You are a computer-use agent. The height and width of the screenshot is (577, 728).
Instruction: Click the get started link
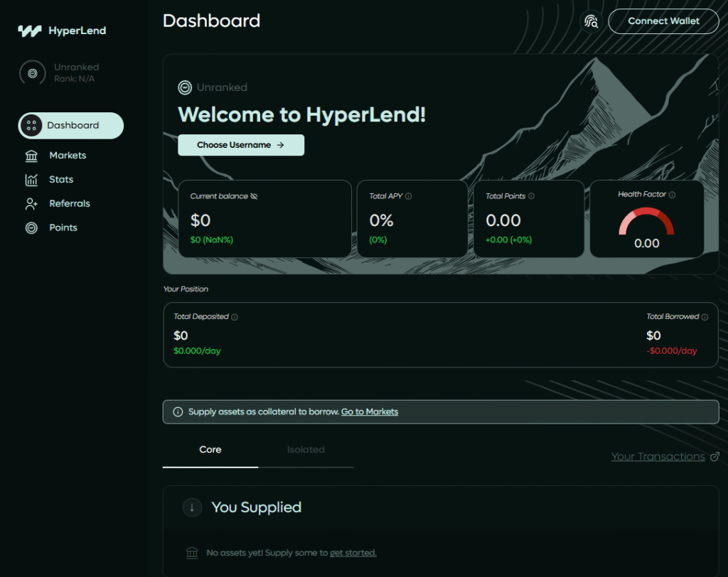point(353,552)
